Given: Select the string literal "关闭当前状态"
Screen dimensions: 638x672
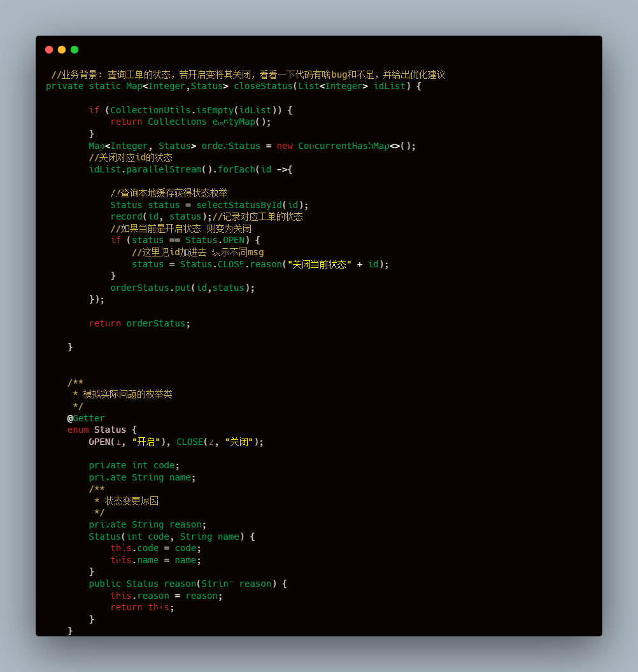Looking at the screenshot, I should (320, 264).
